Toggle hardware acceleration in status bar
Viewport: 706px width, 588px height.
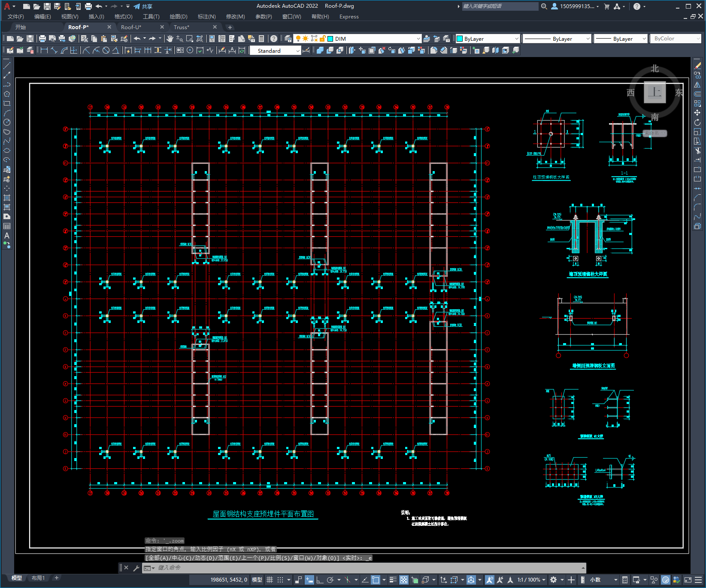tap(666, 580)
